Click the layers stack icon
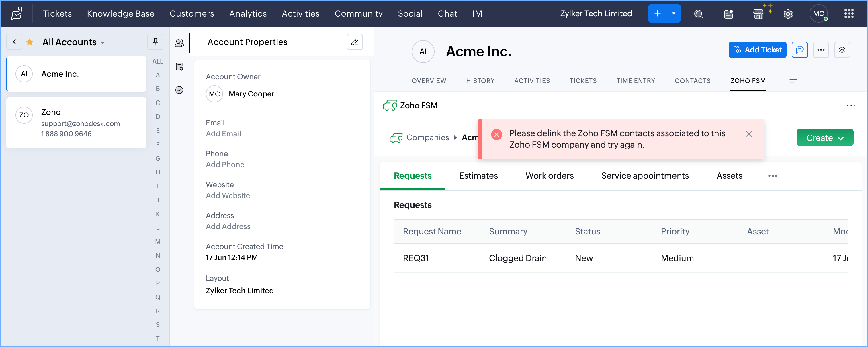 click(842, 50)
